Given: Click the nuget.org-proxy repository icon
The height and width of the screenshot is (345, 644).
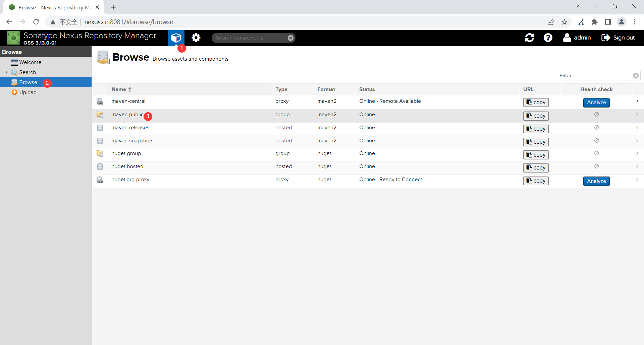Looking at the screenshot, I should pyautogui.click(x=100, y=180).
